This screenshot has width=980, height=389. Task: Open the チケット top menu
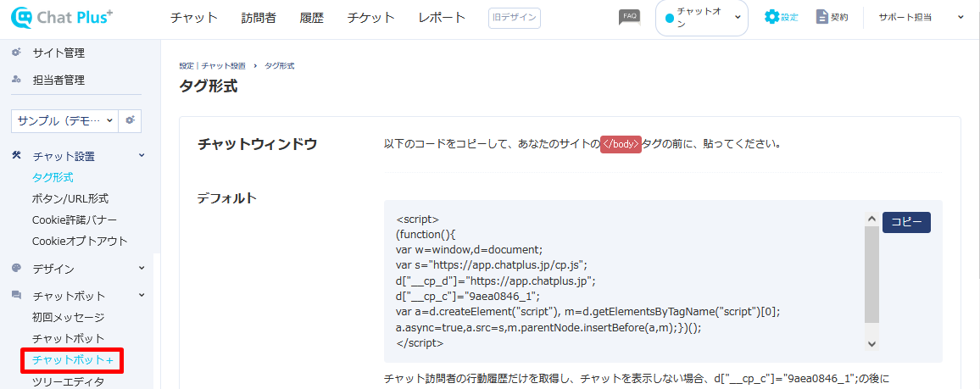coord(371,18)
